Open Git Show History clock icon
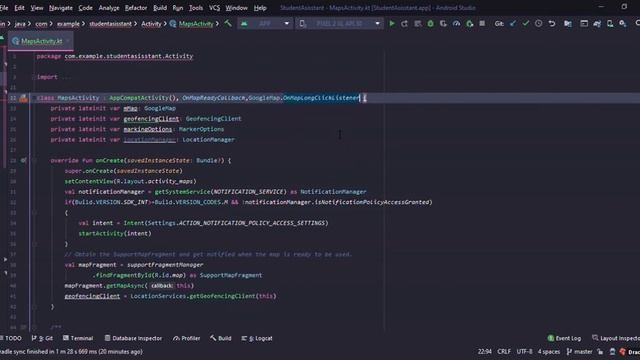The width and height of the screenshot is (640, 360). tap(539, 24)
